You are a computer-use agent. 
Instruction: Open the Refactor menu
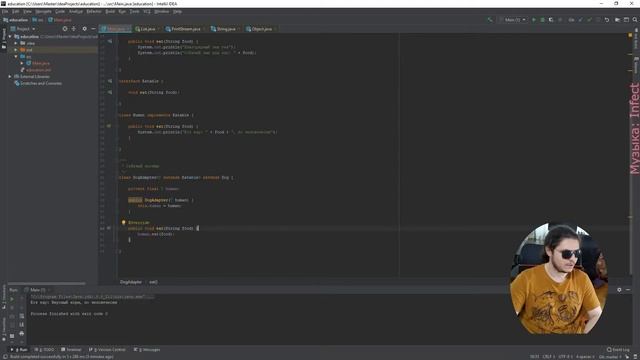[x=93, y=11]
